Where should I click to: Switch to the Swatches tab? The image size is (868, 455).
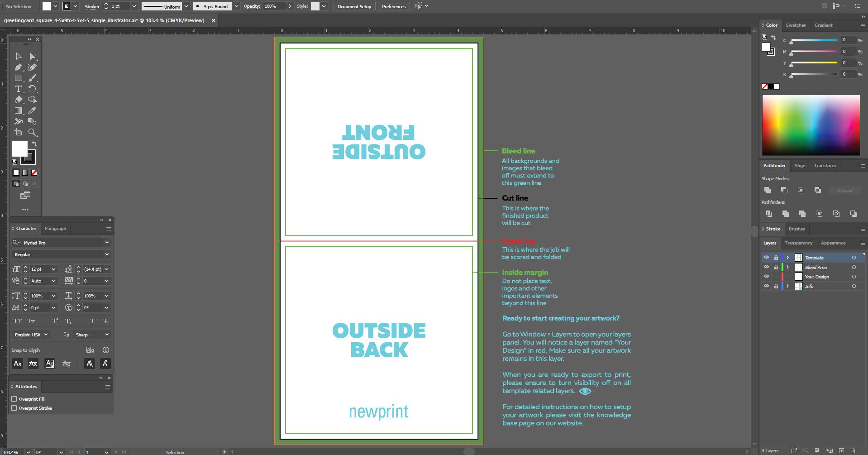tap(796, 25)
